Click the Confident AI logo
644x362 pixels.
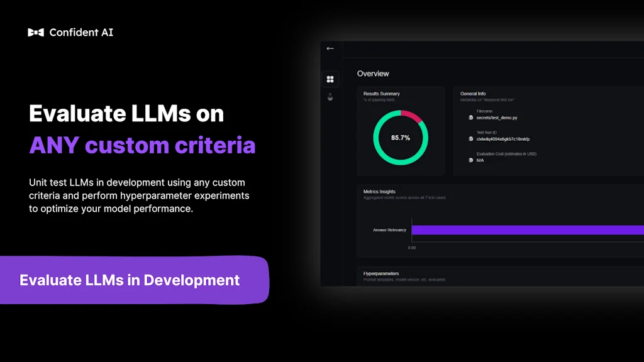36,33
